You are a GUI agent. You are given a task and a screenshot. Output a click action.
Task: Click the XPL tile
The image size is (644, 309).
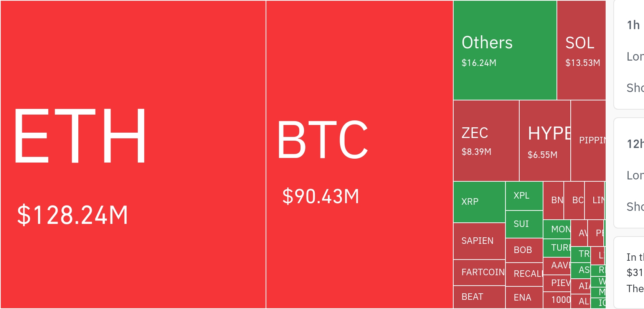(524, 196)
